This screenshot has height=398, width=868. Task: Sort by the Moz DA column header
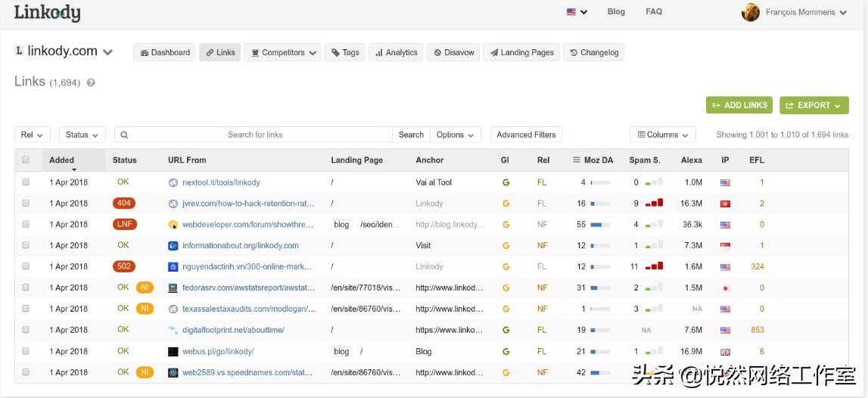pyautogui.click(x=599, y=160)
